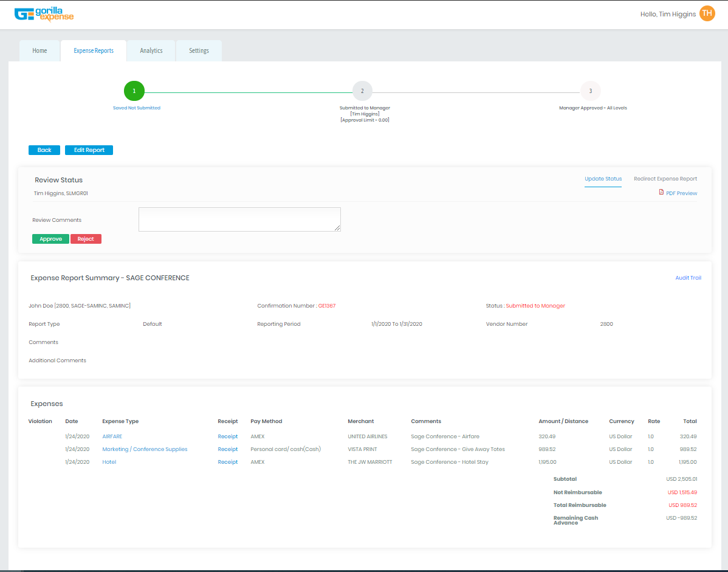The height and width of the screenshot is (572, 728).
Task: Click Redirect Expense Report
Action: tap(665, 179)
